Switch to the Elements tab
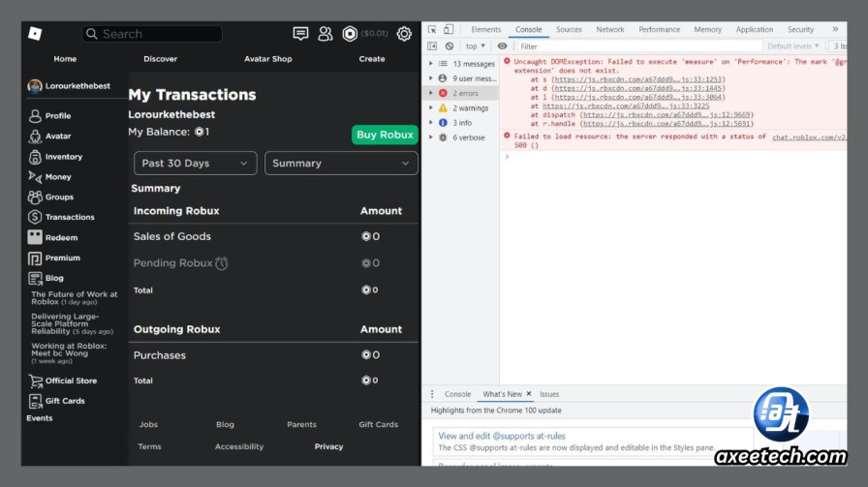Image resolution: width=868 pixels, height=487 pixels. tap(485, 29)
